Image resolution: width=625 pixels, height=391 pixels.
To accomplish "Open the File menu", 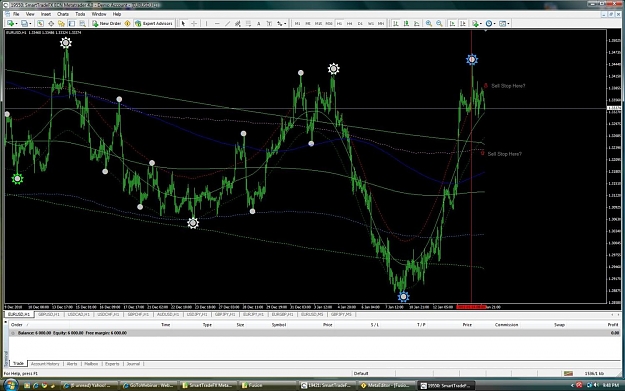I will pos(16,14).
